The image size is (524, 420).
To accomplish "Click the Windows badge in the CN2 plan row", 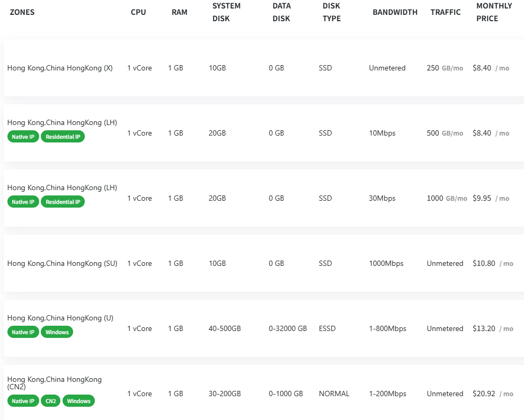I will pos(78,401).
